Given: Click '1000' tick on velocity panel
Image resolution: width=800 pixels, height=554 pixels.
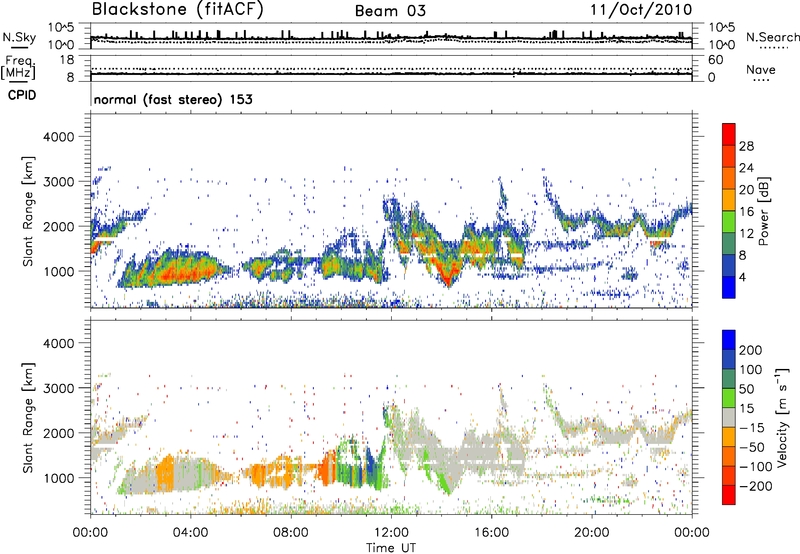Looking at the screenshot, I should pyautogui.click(x=59, y=478).
